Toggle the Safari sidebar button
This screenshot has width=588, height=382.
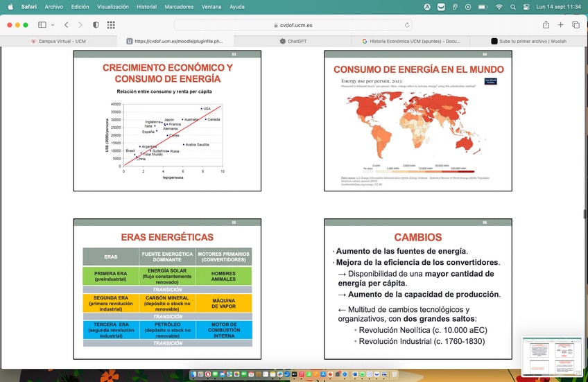pyautogui.click(x=42, y=25)
